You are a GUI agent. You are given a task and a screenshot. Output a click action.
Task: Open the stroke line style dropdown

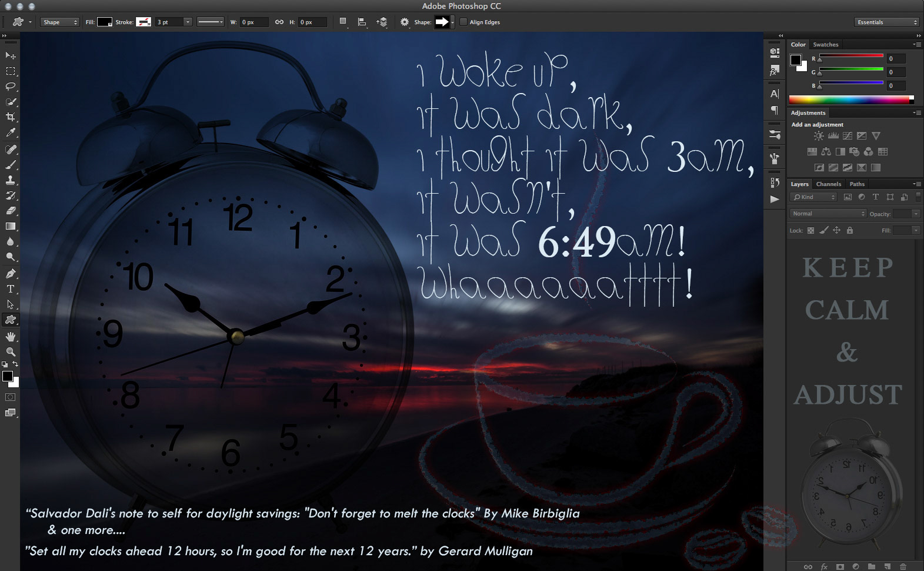[x=211, y=22]
